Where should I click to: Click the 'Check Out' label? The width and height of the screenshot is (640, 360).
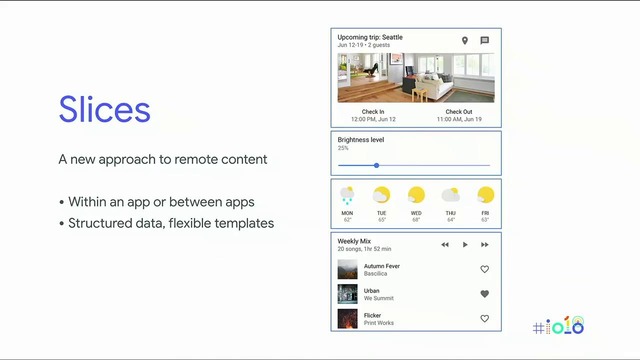click(x=459, y=111)
